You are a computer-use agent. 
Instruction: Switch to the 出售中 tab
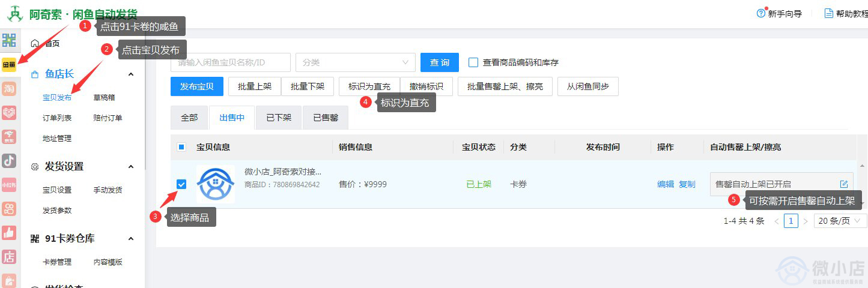(x=232, y=118)
